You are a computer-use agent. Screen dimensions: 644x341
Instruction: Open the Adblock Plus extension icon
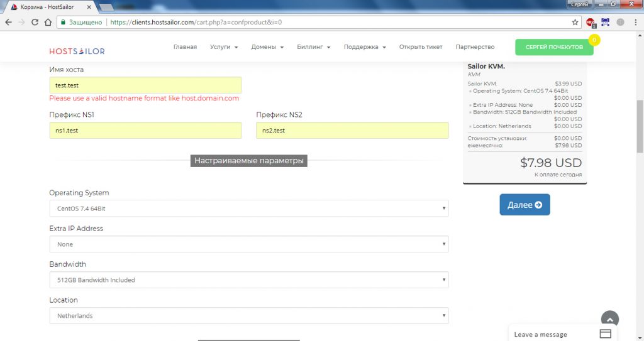point(591,22)
